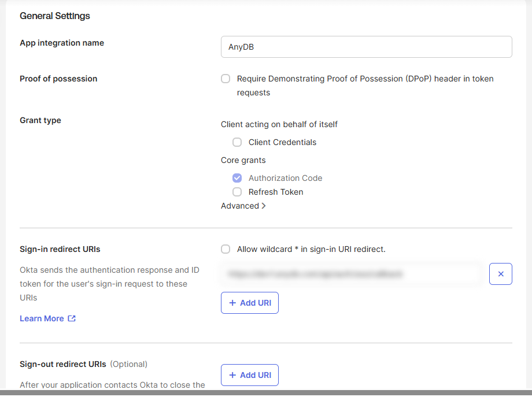Check the Client Credentials grant option
Screen dimensions: 532x397
pyautogui.click(x=237, y=142)
